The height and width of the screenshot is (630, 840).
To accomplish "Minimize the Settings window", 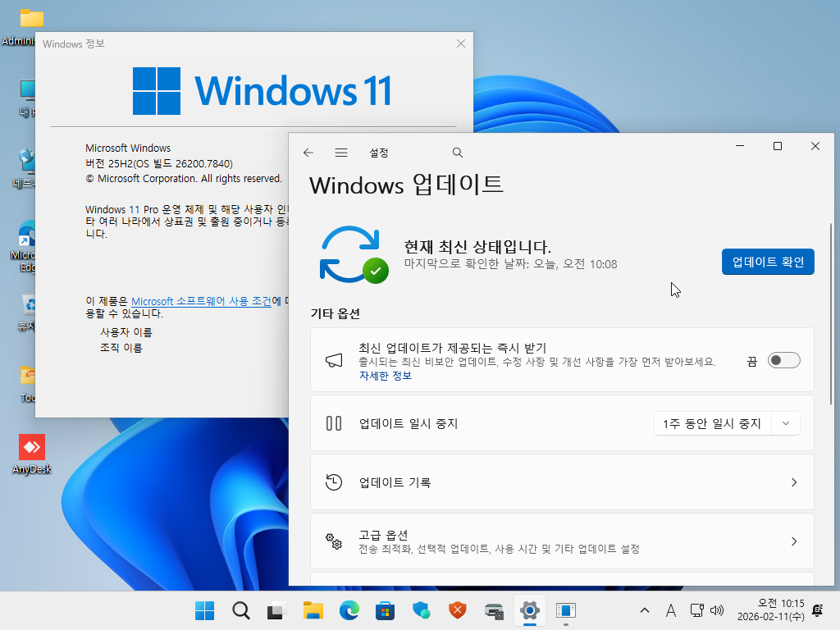I will pos(740,146).
